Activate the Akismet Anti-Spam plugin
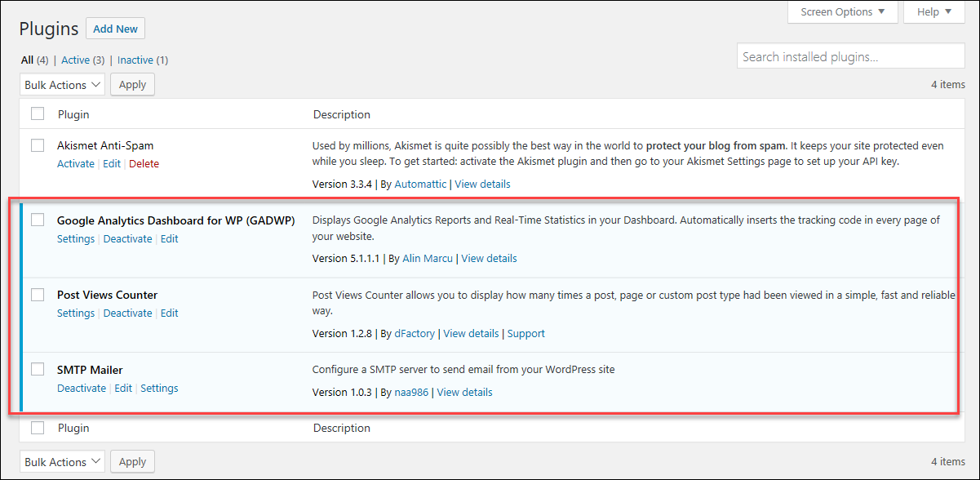 [76, 163]
